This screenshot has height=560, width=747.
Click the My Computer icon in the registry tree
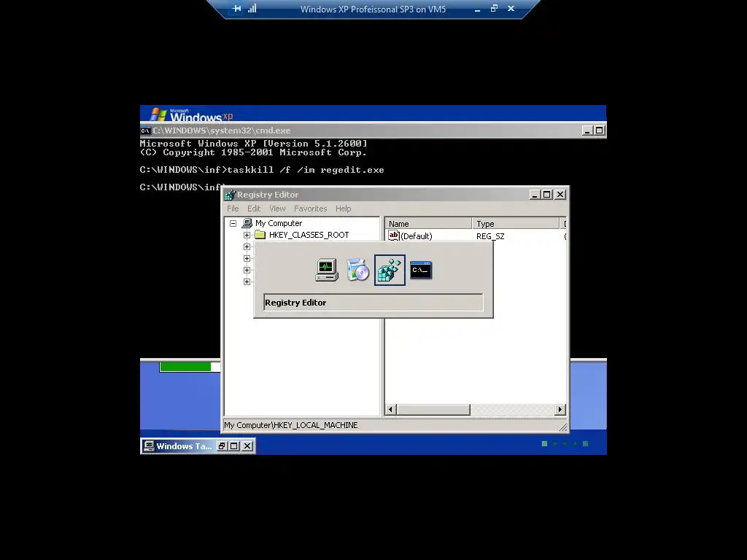click(247, 223)
